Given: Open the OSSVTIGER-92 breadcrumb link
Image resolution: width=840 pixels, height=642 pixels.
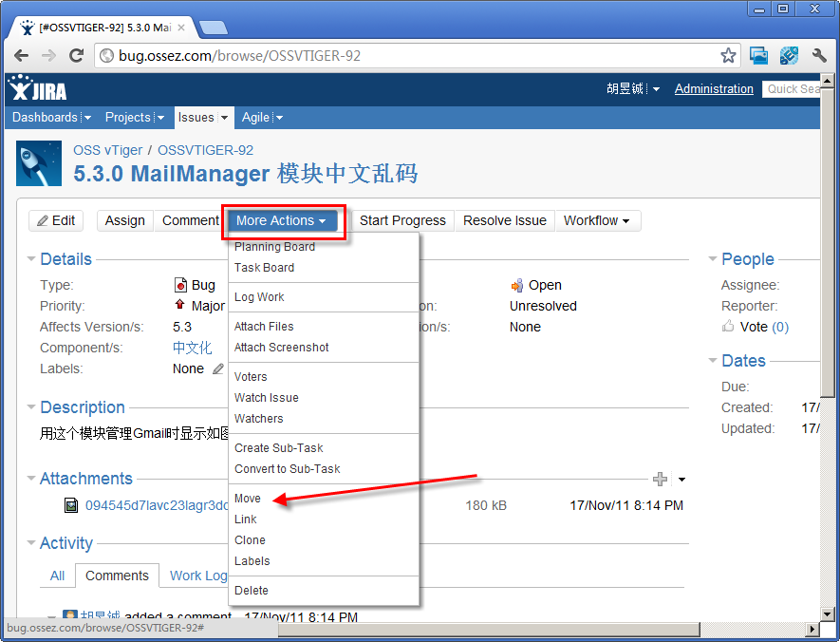Looking at the screenshot, I should [x=205, y=150].
